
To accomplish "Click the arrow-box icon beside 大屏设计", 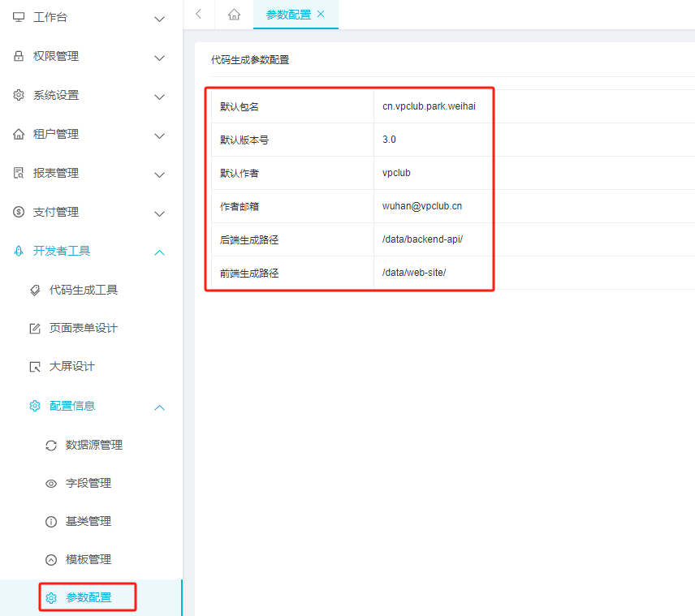I will tap(35, 367).
